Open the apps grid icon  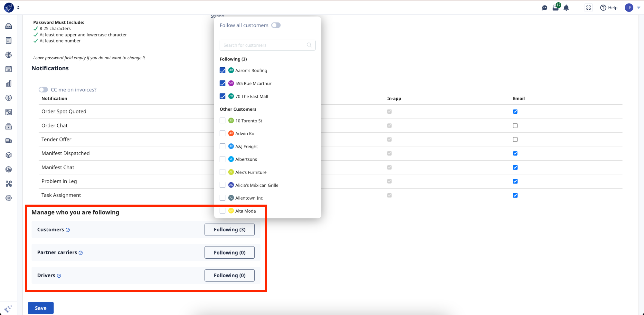click(x=589, y=8)
